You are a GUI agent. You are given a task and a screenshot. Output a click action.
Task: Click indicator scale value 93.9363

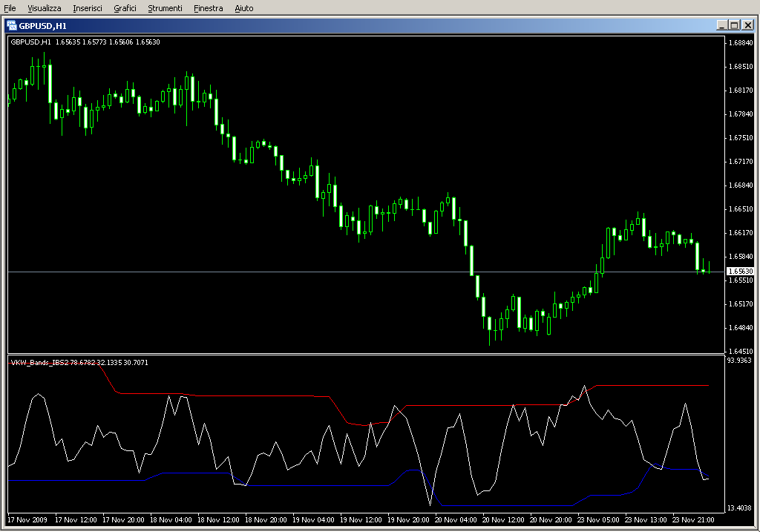(x=739, y=360)
